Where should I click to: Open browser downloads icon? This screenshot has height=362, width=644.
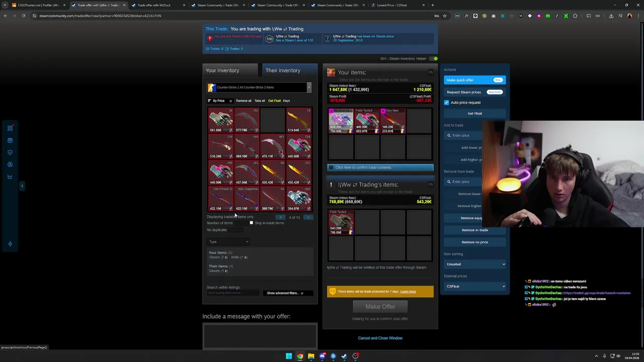(x=611, y=16)
